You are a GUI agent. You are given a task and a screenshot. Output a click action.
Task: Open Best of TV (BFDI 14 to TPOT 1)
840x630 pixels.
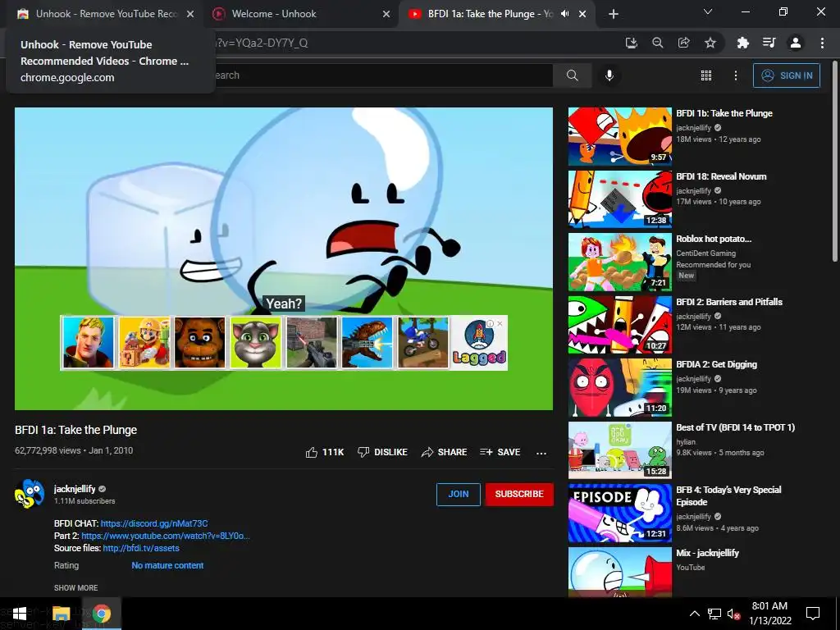[735, 427]
